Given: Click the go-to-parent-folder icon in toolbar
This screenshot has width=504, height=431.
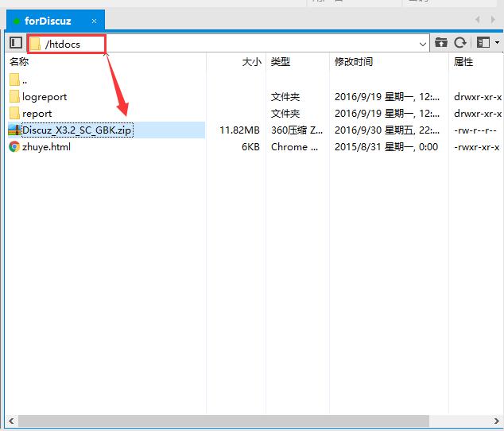Looking at the screenshot, I should [441, 43].
